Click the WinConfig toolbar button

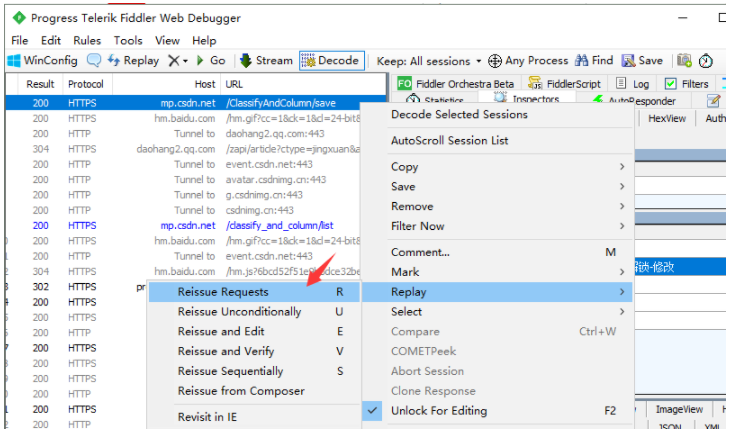[x=42, y=61]
